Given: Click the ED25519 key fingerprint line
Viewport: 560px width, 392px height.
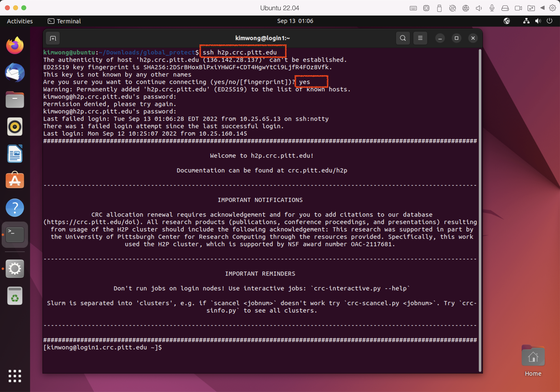Looking at the screenshot, I should (188, 67).
